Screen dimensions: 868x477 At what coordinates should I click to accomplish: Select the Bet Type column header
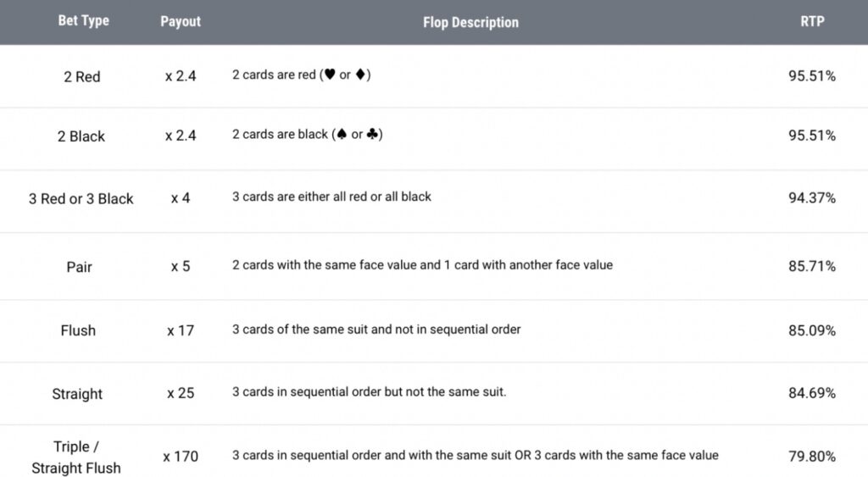(x=83, y=21)
